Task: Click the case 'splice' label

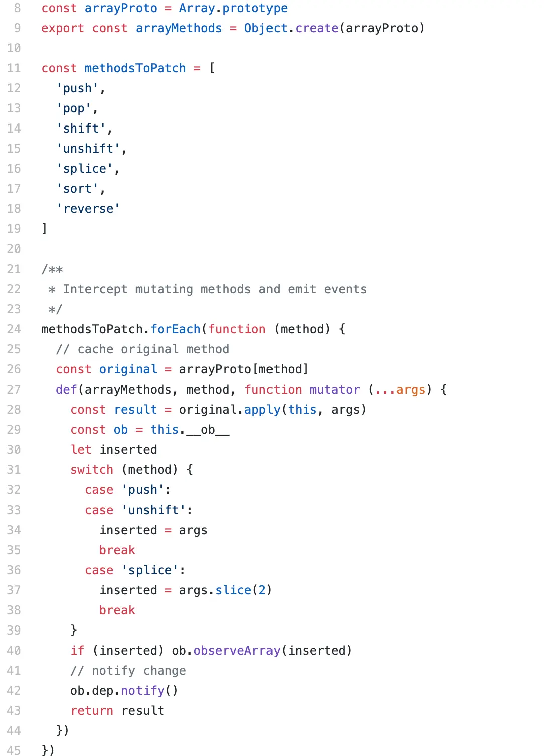Action: tap(135, 570)
